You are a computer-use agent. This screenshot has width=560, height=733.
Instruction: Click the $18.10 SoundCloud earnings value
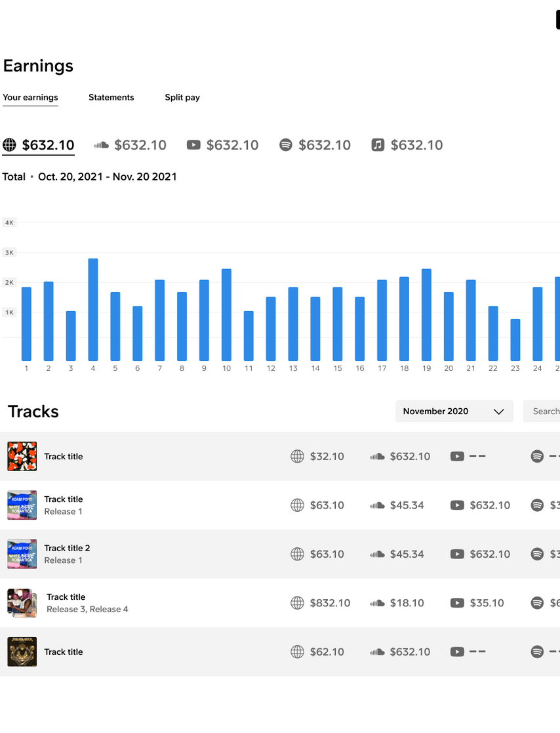pos(407,603)
